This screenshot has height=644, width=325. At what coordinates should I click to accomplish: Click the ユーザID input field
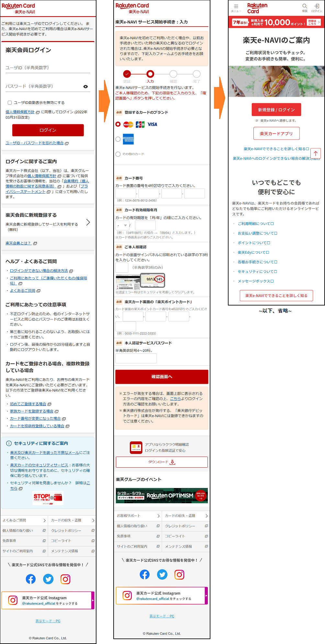click(48, 68)
